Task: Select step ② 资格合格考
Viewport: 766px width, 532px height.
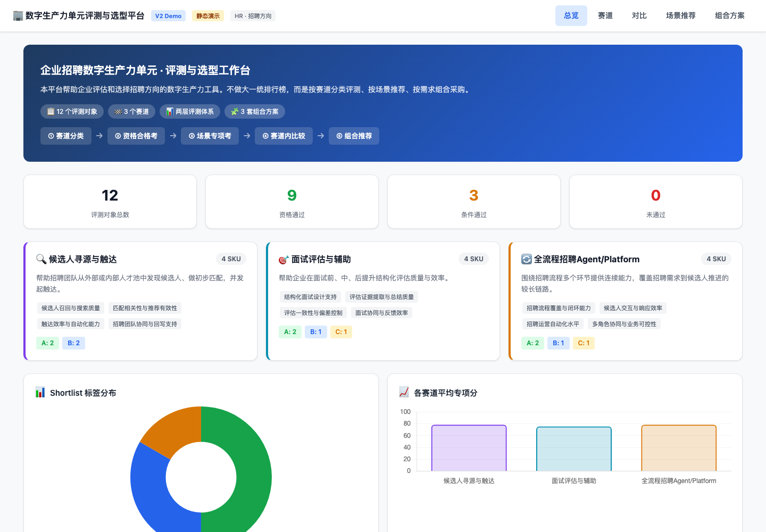Action: (x=136, y=136)
